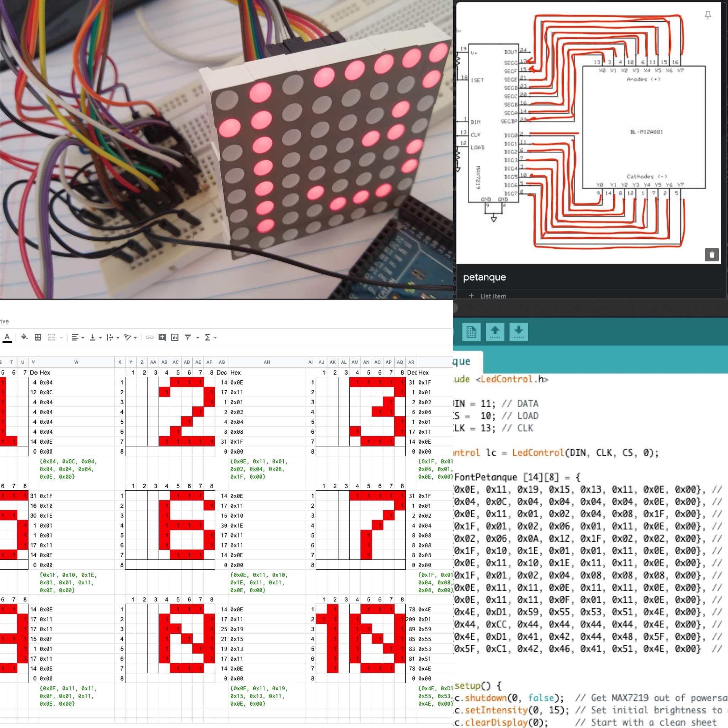Open the MAX7219 schematic image
Screen dimensions: 728x728
(x=588, y=132)
